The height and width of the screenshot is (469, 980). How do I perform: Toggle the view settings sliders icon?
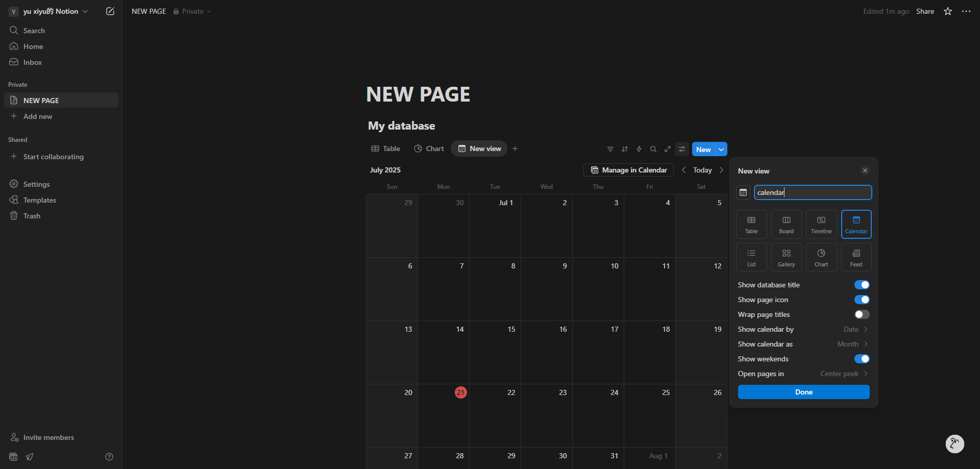tap(682, 149)
